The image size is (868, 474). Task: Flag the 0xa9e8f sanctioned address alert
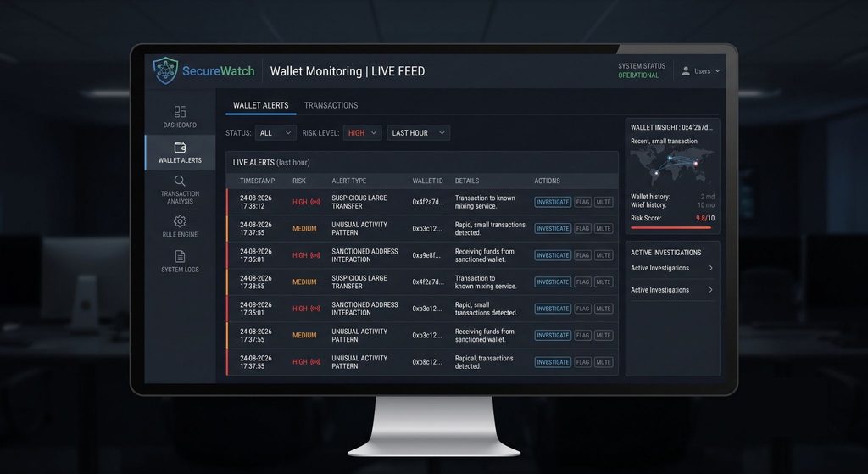582,255
